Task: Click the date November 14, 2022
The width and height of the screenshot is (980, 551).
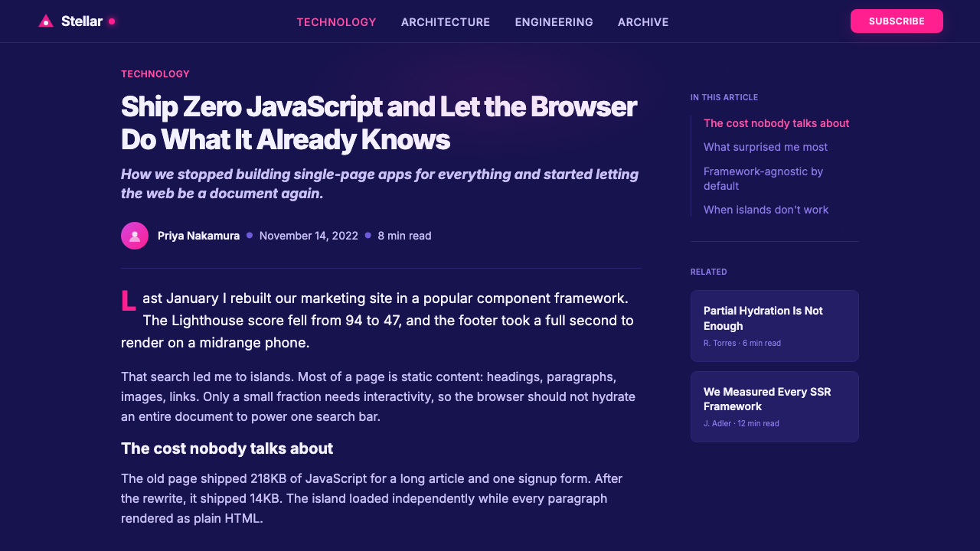Action: (309, 236)
